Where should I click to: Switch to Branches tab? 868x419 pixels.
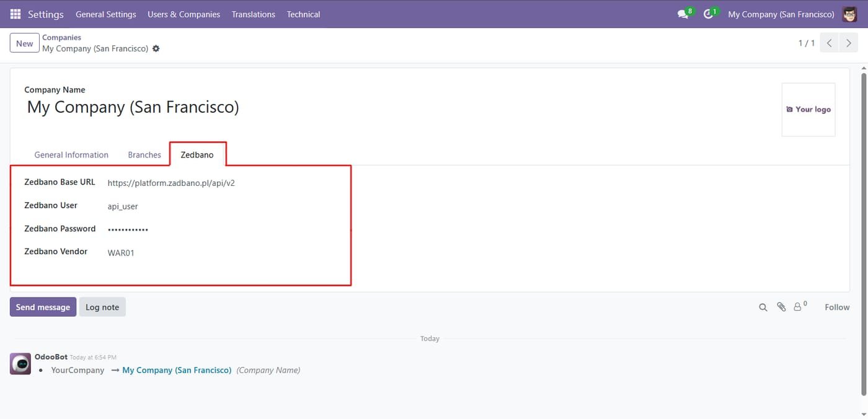pyautogui.click(x=144, y=155)
